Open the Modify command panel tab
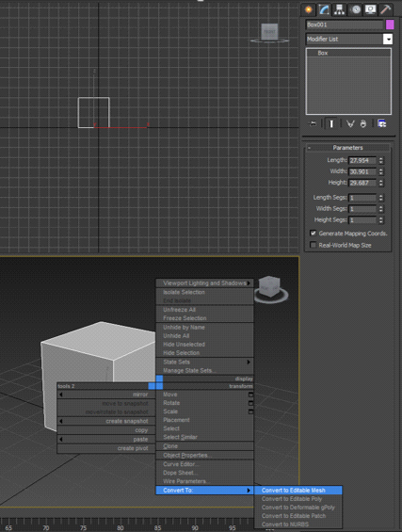Viewport: 402px width, 532px height. coord(324,9)
